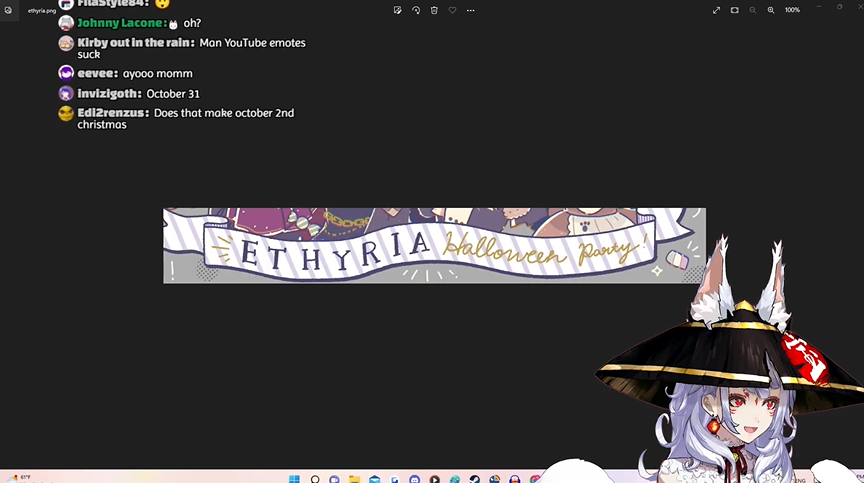
Task: Click the Photos app icon beside filename
Action: tap(8, 10)
